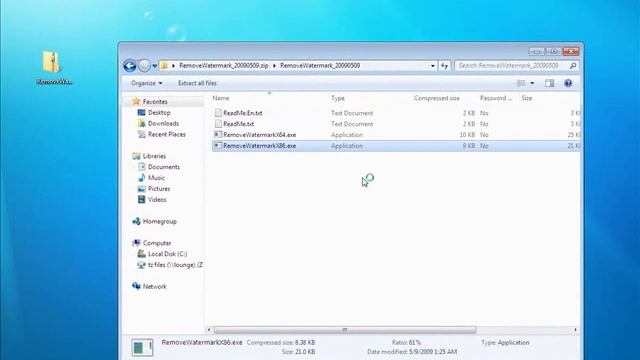Open the Videos library

pos(157,200)
